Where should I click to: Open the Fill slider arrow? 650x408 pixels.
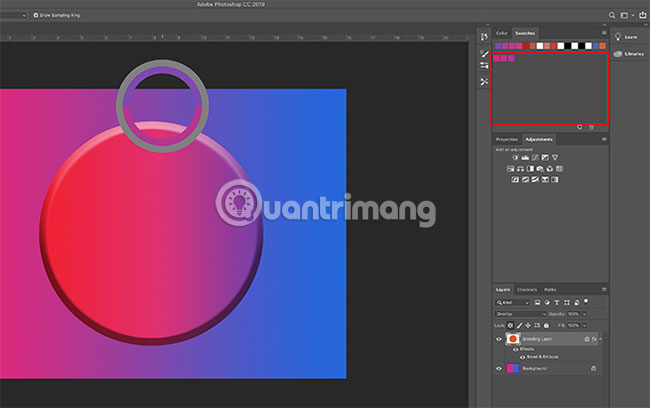(585, 325)
